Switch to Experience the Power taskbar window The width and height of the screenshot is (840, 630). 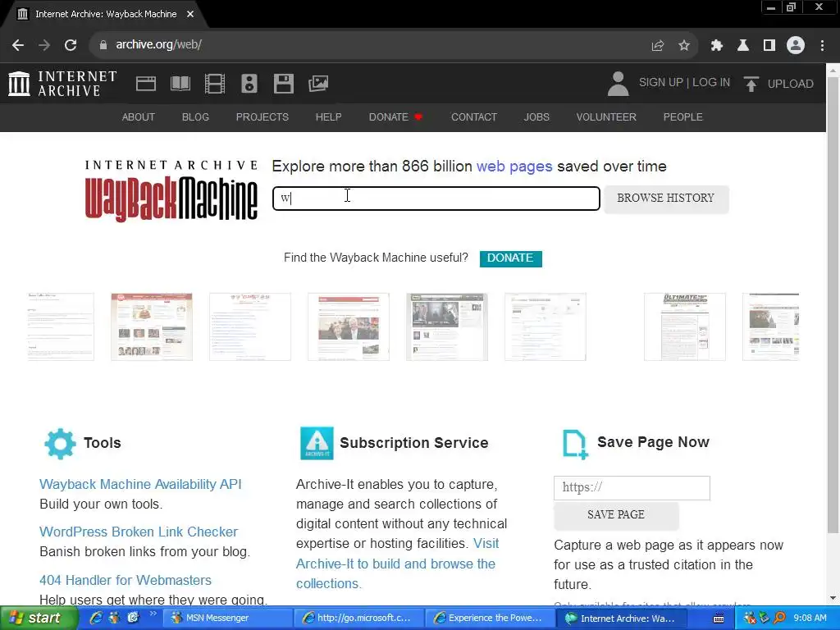(x=491, y=619)
